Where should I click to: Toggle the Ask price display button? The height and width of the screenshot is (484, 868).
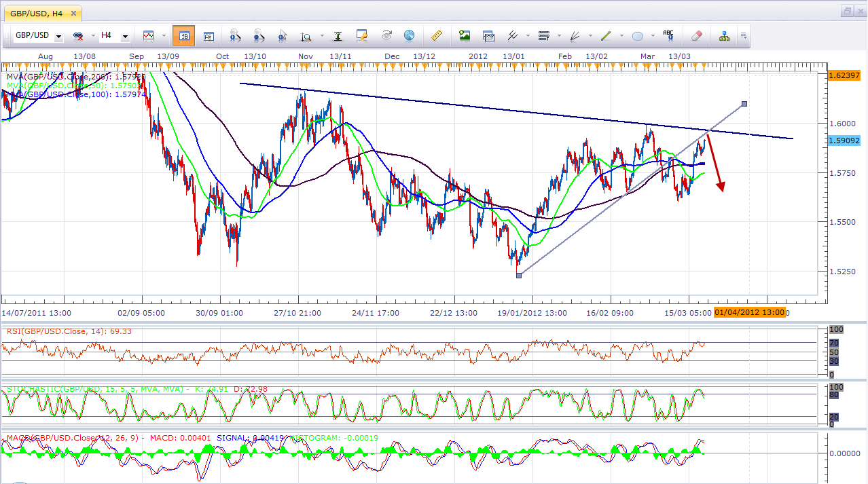coord(209,35)
